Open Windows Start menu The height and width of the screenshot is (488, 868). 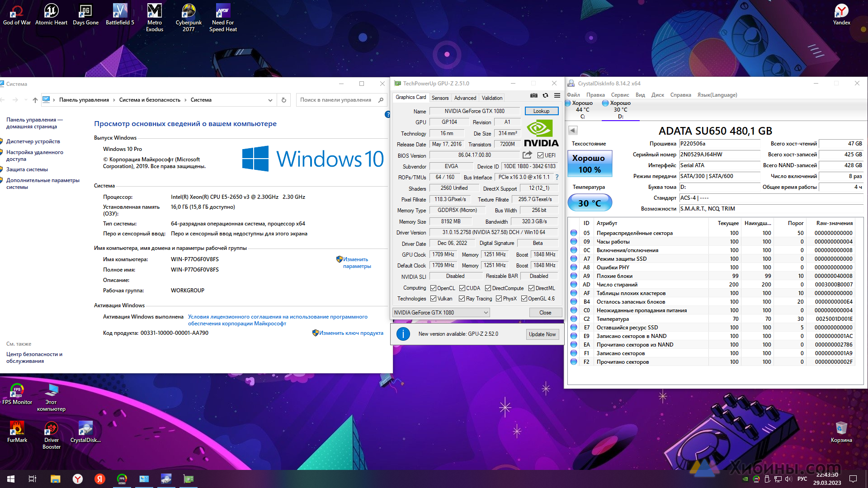pyautogui.click(x=11, y=479)
